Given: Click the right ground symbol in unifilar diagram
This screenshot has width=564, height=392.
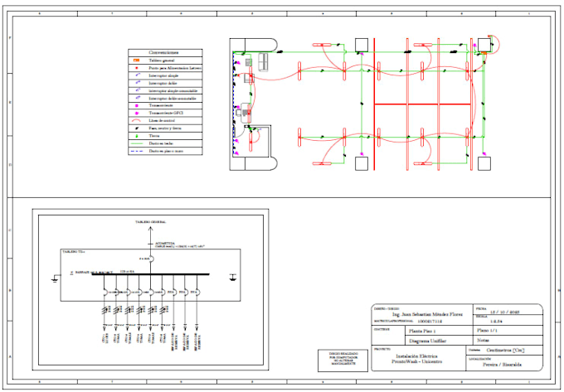Looking at the screenshot, I should click(233, 278).
